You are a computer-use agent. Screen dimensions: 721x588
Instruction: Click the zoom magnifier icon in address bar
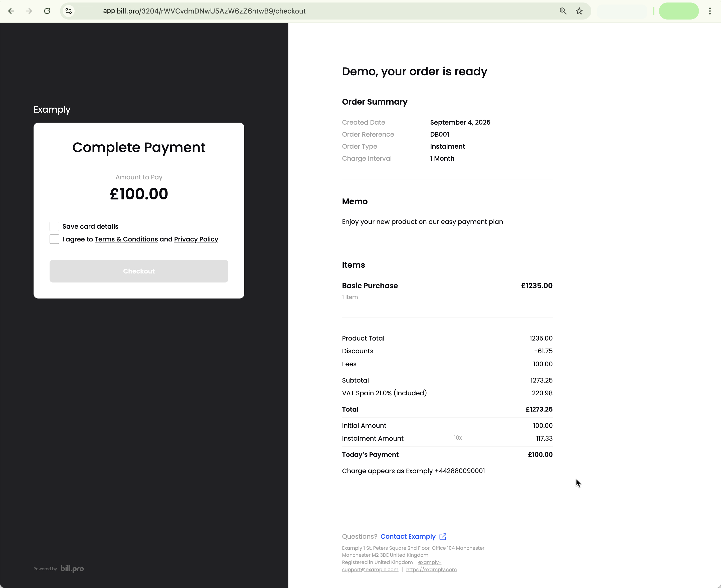[x=563, y=11]
